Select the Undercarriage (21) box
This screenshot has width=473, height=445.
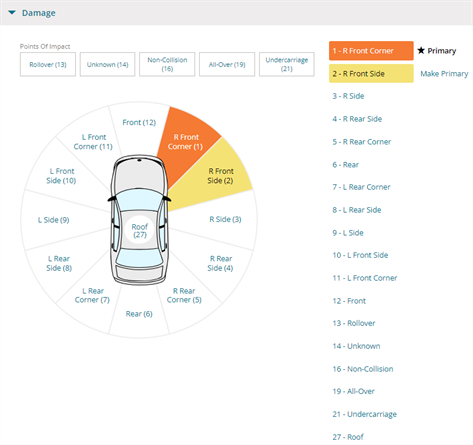tap(287, 64)
